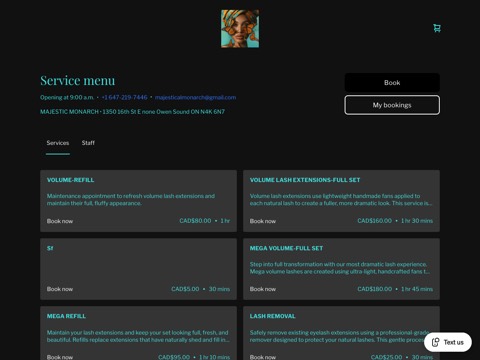Open VOLUME LASH EXTENSIONS-FULL SET title
The width and height of the screenshot is (480, 360).
pyautogui.click(x=305, y=180)
